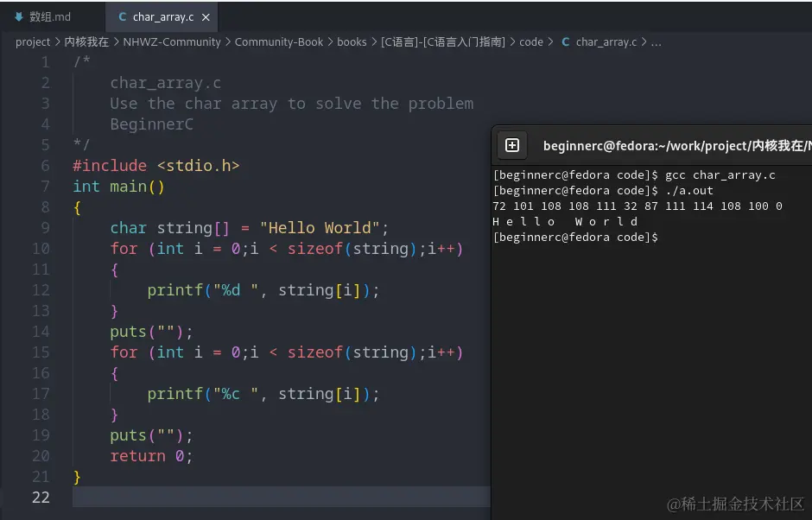Image resolution: width=812 pixels, height=520 pixels.
Task: Click line number 9 in the gutter
Action: [46, 228]
